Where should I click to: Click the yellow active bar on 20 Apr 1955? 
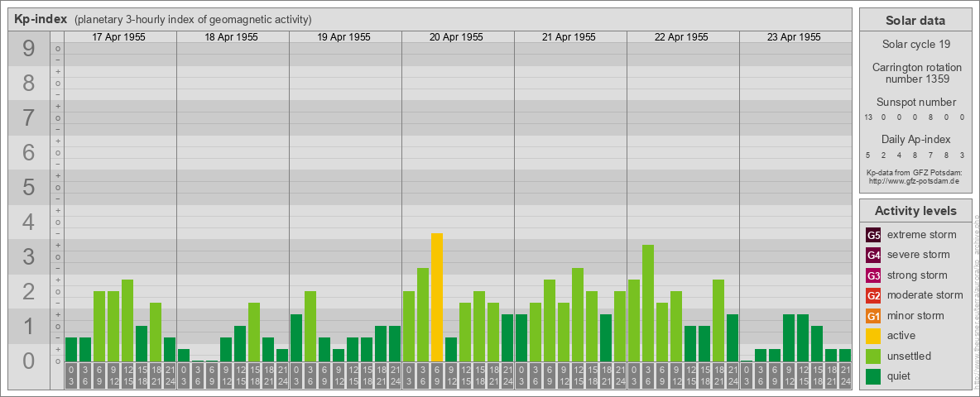tap(437, 297)
